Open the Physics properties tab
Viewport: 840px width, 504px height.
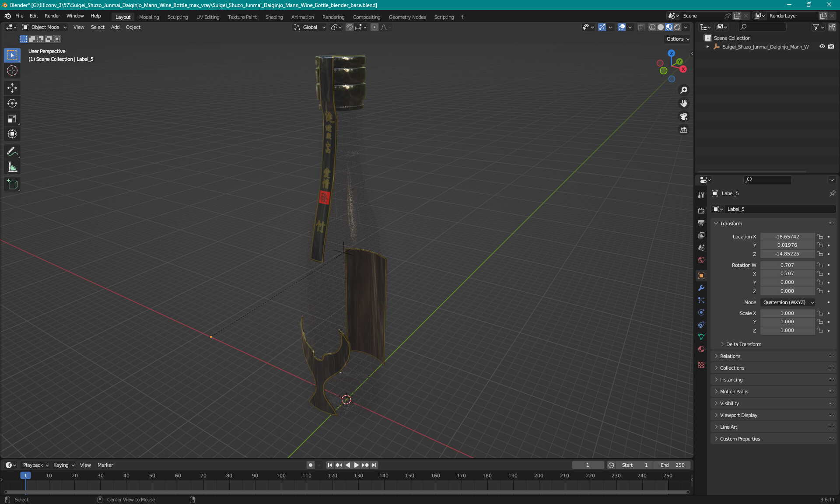point(701,312)
